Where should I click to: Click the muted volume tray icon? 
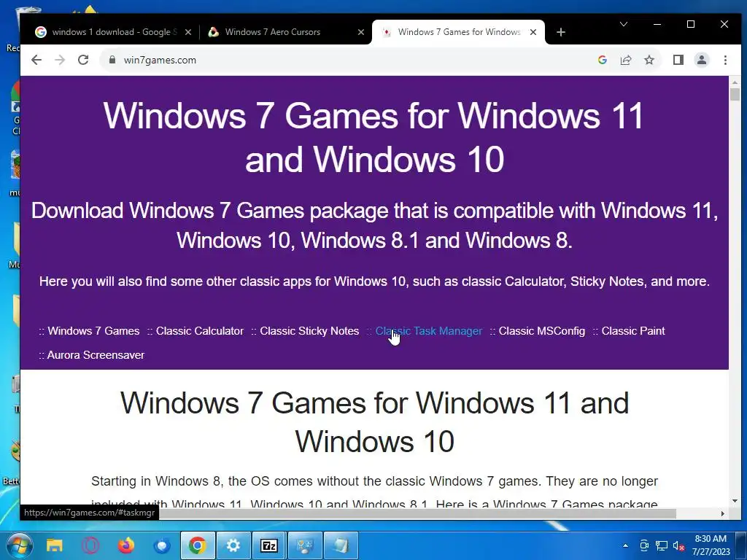[x=678, y=545]
